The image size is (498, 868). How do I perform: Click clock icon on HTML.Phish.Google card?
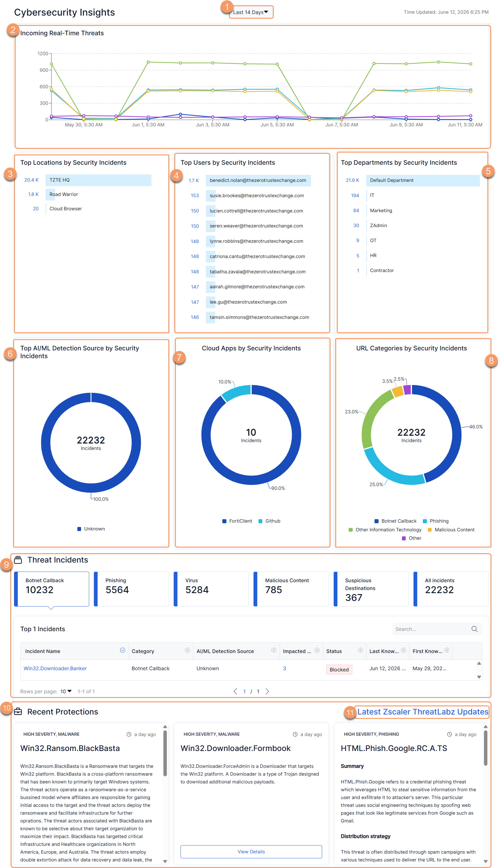(449, 734)
